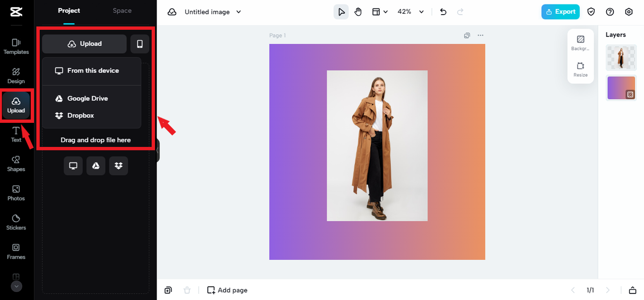Open the Stickers sidebar panel

coord(16,222)
